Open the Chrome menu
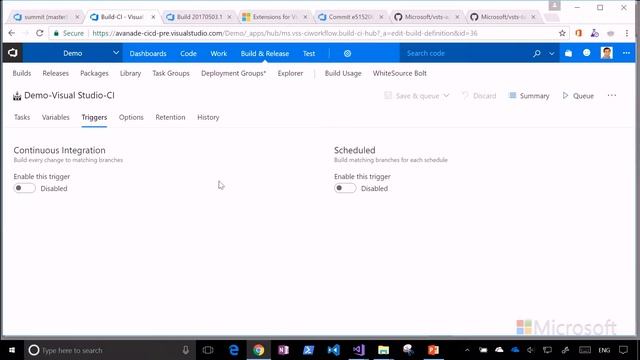Screen dimensions: 640x360 [x=627, y=33]
